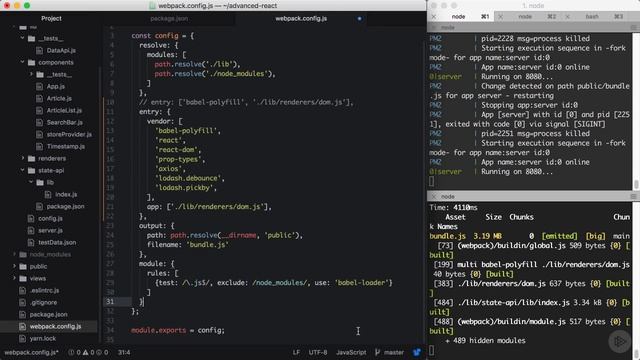The width and height of the screenshot is (640, 360).
Task: Expand the node_modules folder
Action: pos(14,254)
